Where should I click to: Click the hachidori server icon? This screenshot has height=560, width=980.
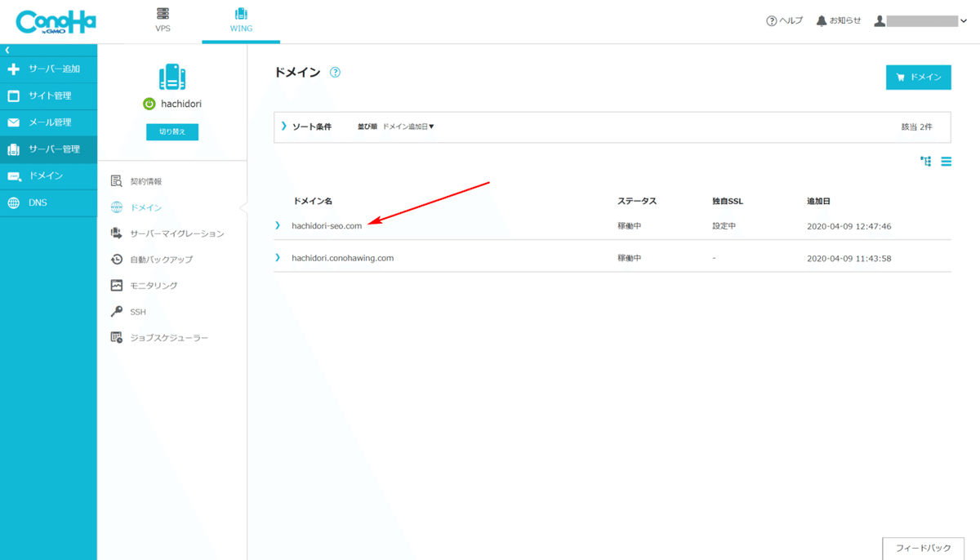pyautogui.click(x=172, y=78)
